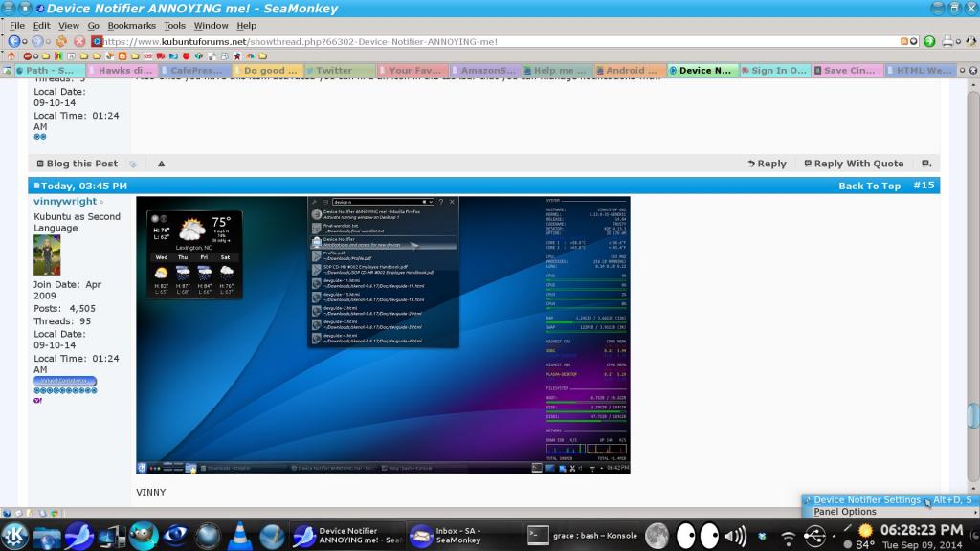Follow the Back To Top link
Screen dimensions: 980x551
pyautogui.click(x=869, y=186)
